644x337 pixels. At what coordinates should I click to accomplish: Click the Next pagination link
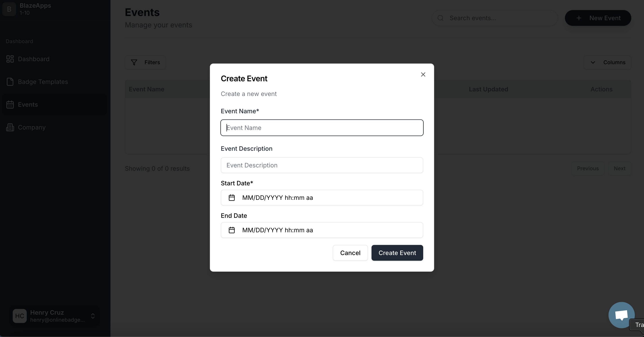(x=620, y=168)
